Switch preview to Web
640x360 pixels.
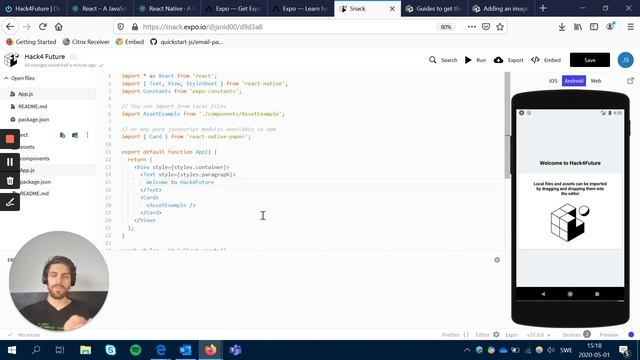click(x=596, y=81)
